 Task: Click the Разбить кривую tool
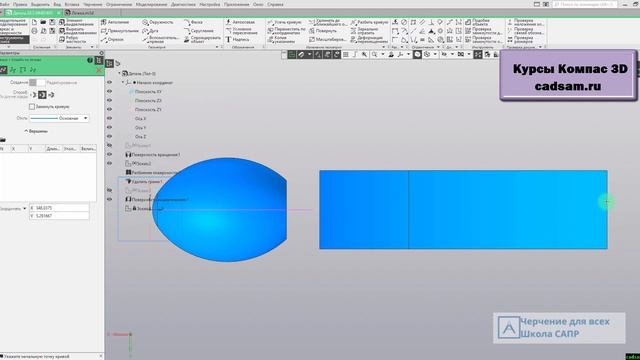coord(369,22)
